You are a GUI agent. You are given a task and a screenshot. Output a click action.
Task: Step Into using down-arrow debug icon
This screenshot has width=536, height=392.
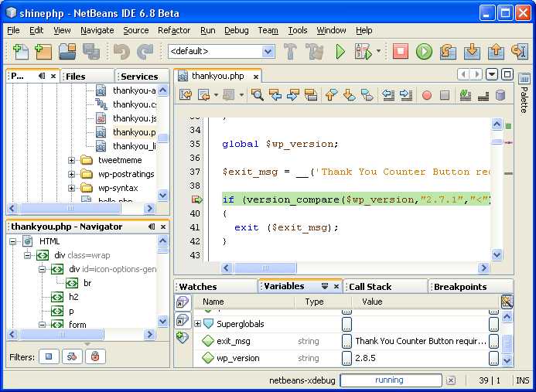pyautogui.click(x=472, y=52)
